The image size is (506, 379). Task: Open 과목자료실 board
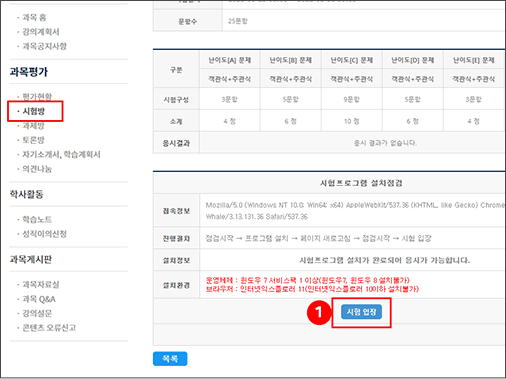click(x=41, y=284)
